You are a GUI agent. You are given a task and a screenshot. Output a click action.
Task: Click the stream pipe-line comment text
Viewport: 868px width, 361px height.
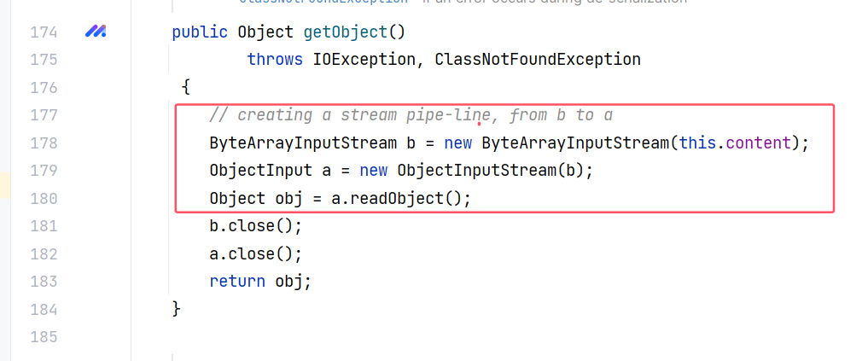click(x=411, y=115)
